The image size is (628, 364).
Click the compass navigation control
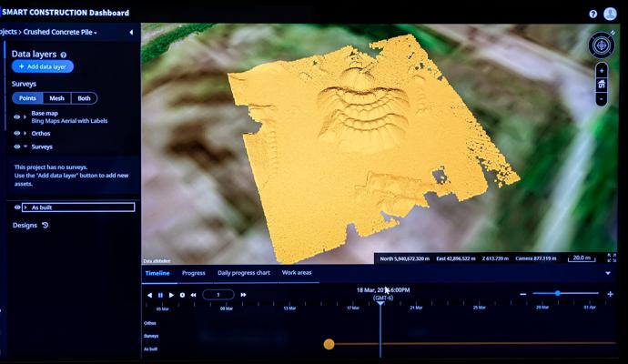[602, 44]
